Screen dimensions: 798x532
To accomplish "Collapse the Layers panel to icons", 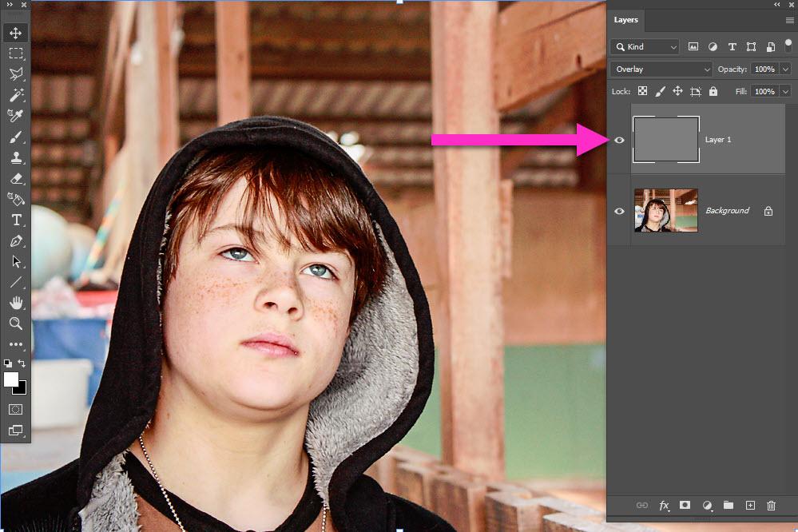I will 777,4.
